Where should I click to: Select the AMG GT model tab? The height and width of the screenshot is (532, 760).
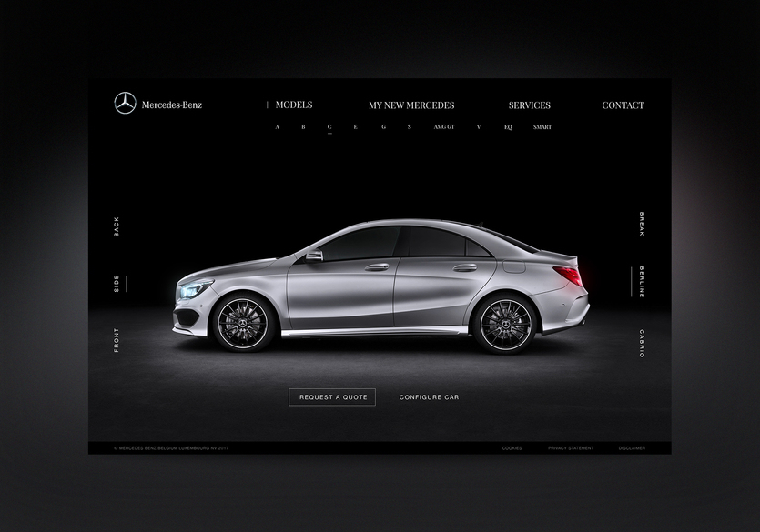tap(444, 126)
